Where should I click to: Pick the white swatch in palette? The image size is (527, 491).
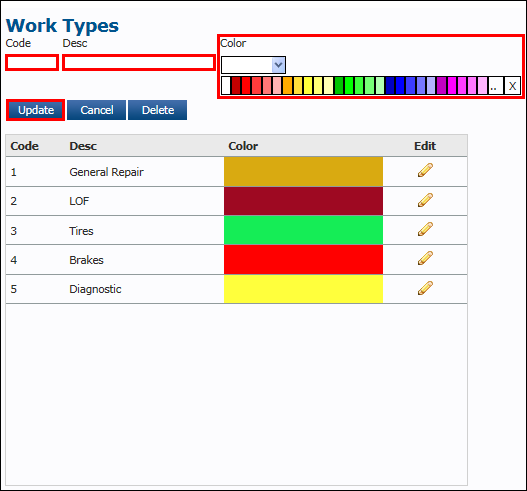pos(226,86)
